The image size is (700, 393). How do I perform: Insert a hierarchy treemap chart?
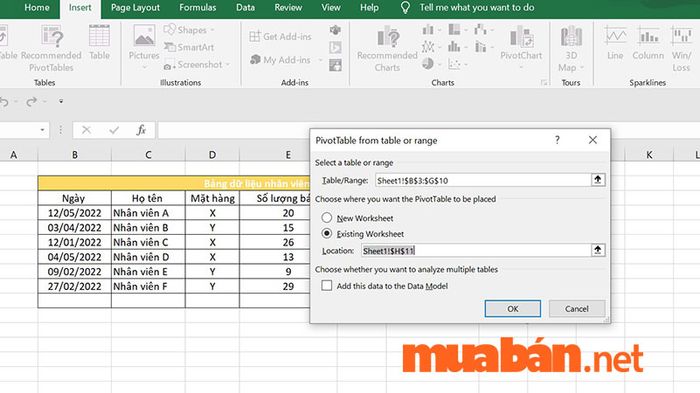[454, 30]
